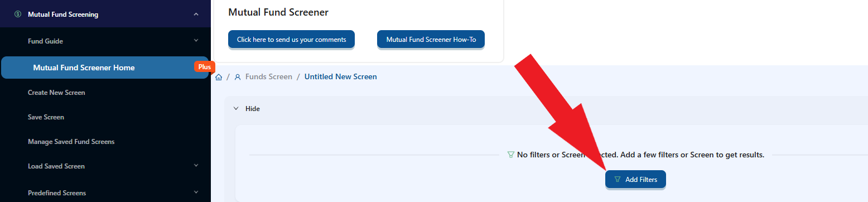Go to home via breadcrumb house icon

click(x=219, y=77)
